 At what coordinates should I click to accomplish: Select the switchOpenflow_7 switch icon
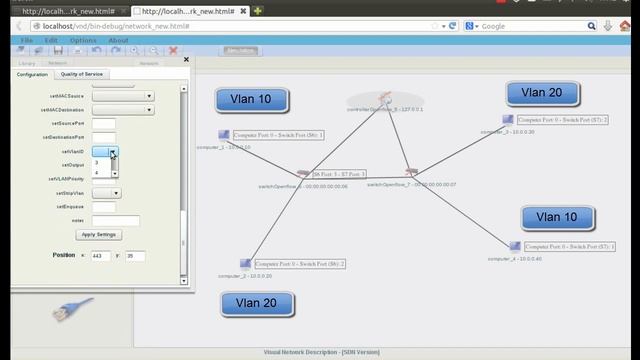pyautogui.click(x=411, y=172)
